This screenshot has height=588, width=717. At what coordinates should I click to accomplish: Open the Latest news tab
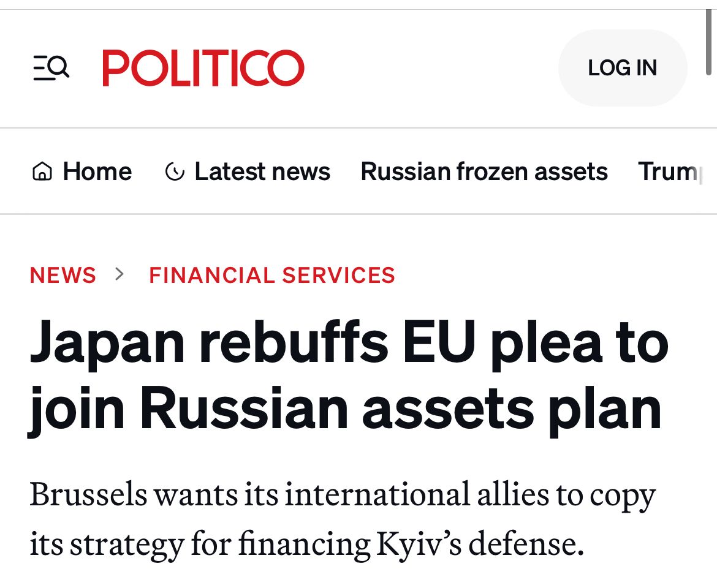[262, 171]
